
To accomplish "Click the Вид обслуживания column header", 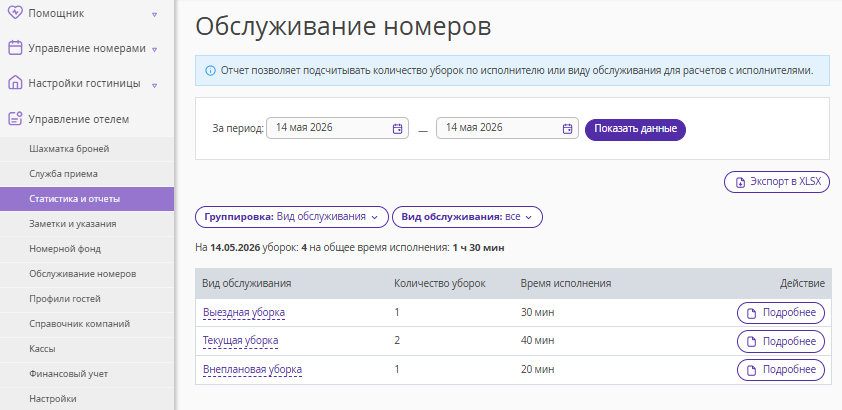I will 246,283.
